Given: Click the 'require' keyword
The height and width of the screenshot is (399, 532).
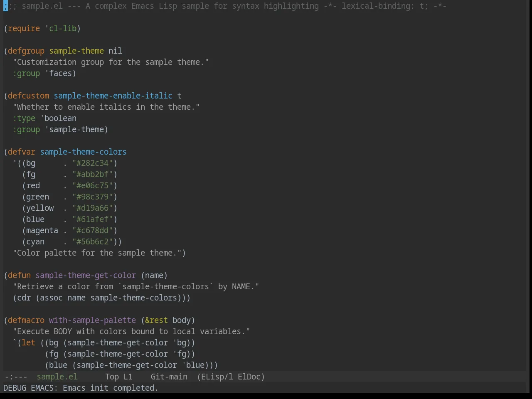Looking at the screenshot, I should point(24,28).
